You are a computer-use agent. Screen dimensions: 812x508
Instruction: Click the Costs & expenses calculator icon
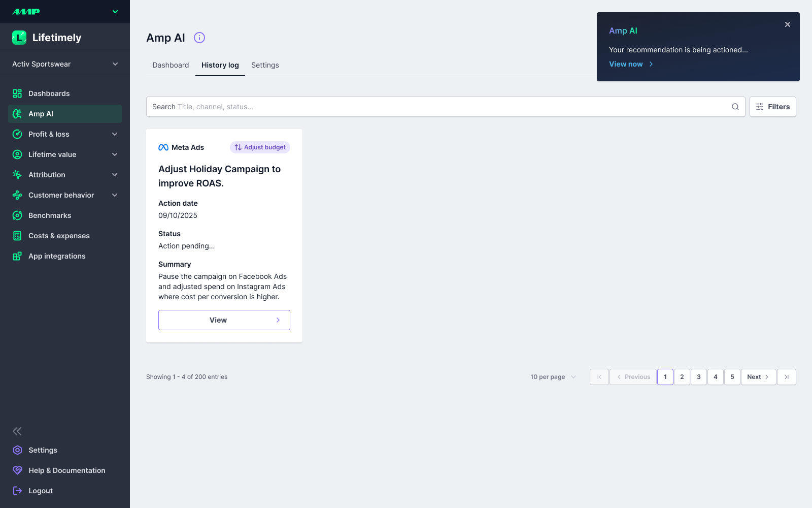[x=17, y=236]
